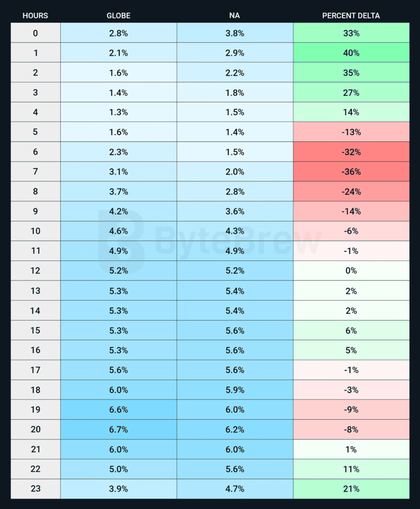Click the 6.6% GLOBE cell
This screenshot has height=509, width=420.
coord(118,410)
